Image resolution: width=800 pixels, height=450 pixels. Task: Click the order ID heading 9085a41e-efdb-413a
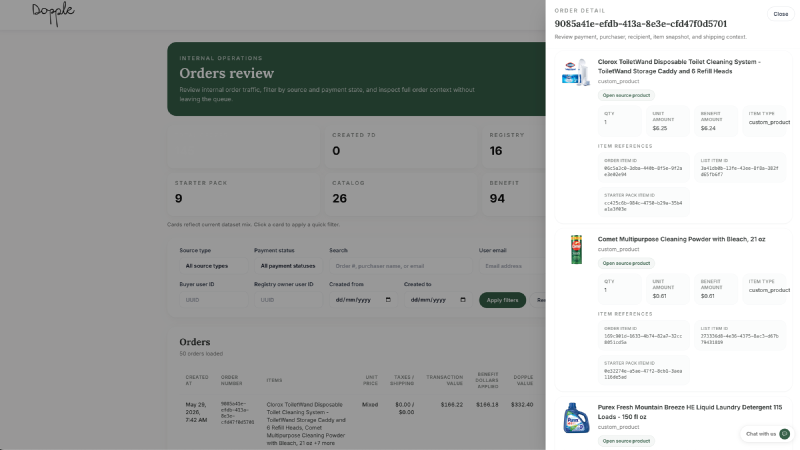point(641,23)
